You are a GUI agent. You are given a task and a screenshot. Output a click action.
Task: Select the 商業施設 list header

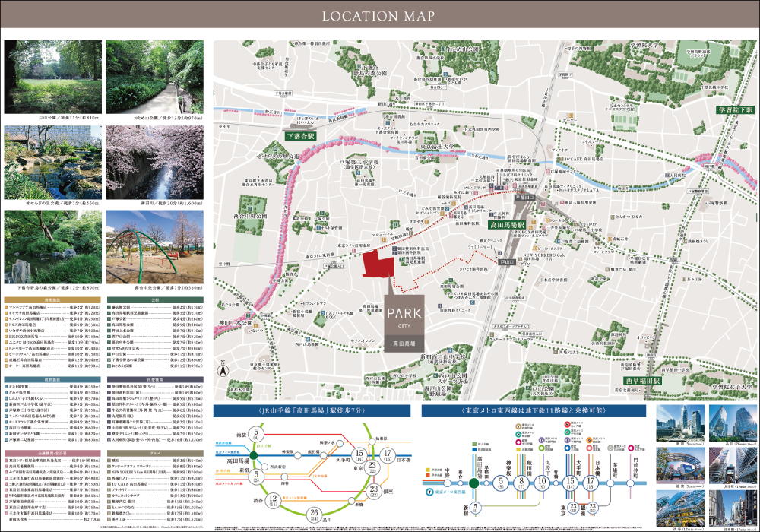coord(52,300)
